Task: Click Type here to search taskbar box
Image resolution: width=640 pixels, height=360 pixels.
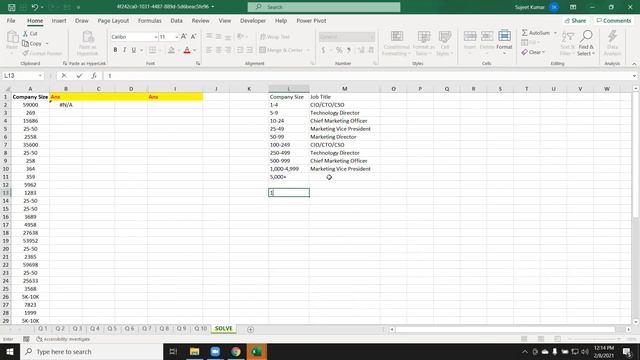Action: 91,351
